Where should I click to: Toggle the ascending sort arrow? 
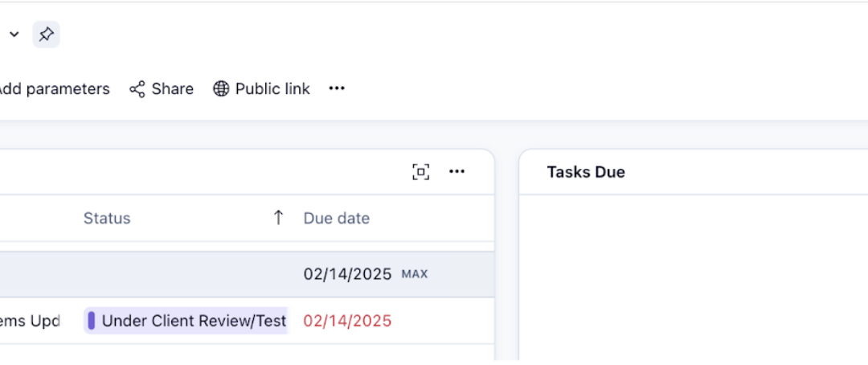(278, 218)
